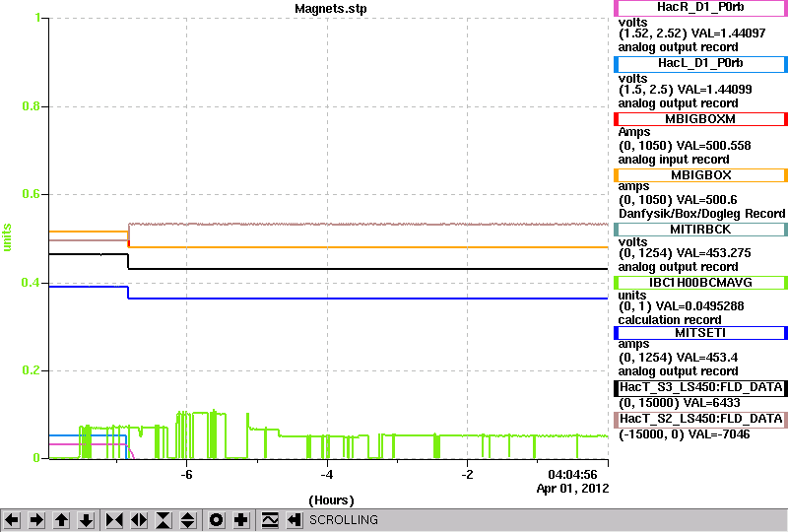Click the 04:04:56 time label
This screenshot has height=532, width=788.
(572, 475)
